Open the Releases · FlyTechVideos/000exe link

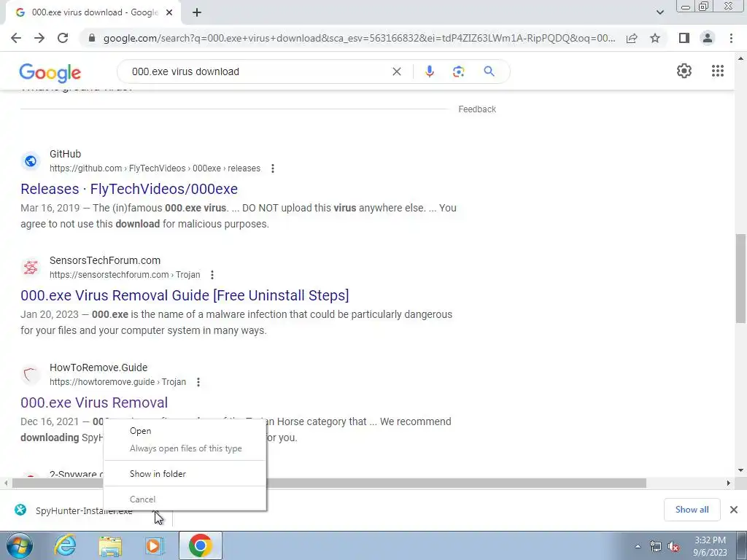point(129,189)
